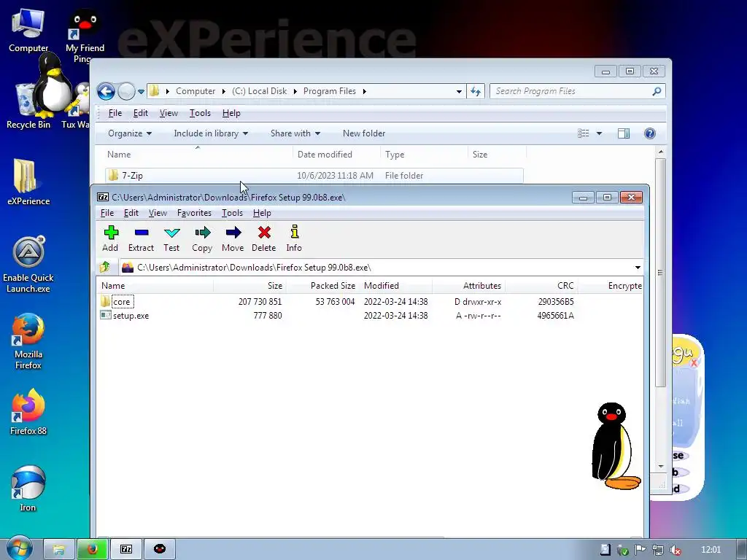This screenshot has width=747, height=560.
Task: Open the Computer desktop icon
Action: (x=28, y=29)
